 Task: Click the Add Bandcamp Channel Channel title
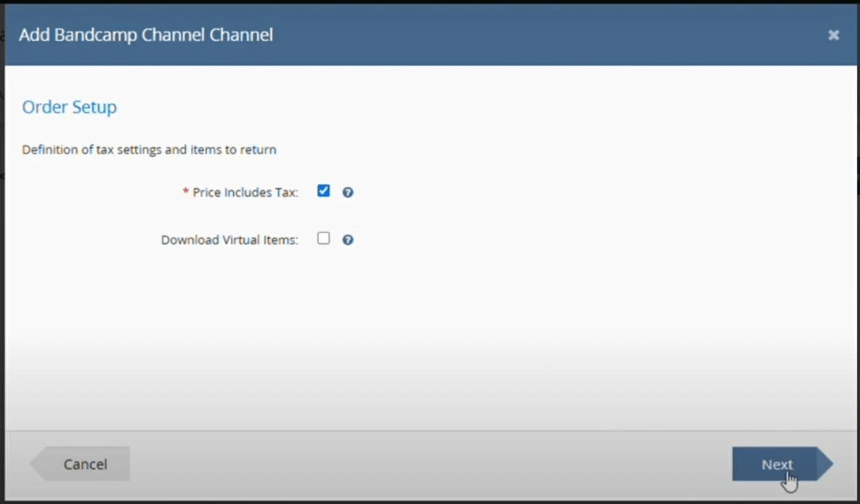[x=146, y=35]
